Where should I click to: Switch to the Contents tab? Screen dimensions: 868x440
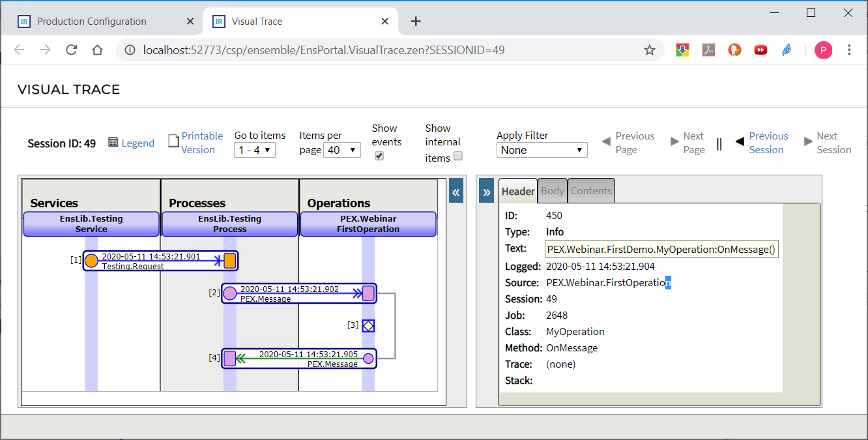point(591,191)
